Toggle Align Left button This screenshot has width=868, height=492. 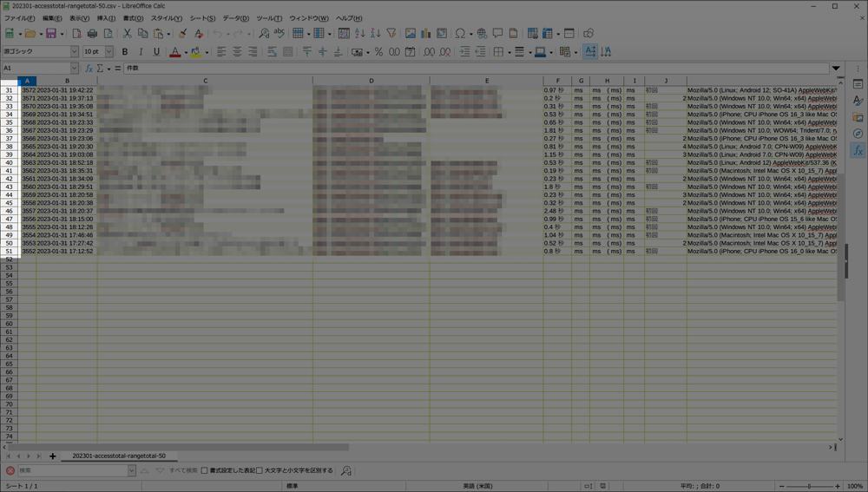(x=221, y=51)
